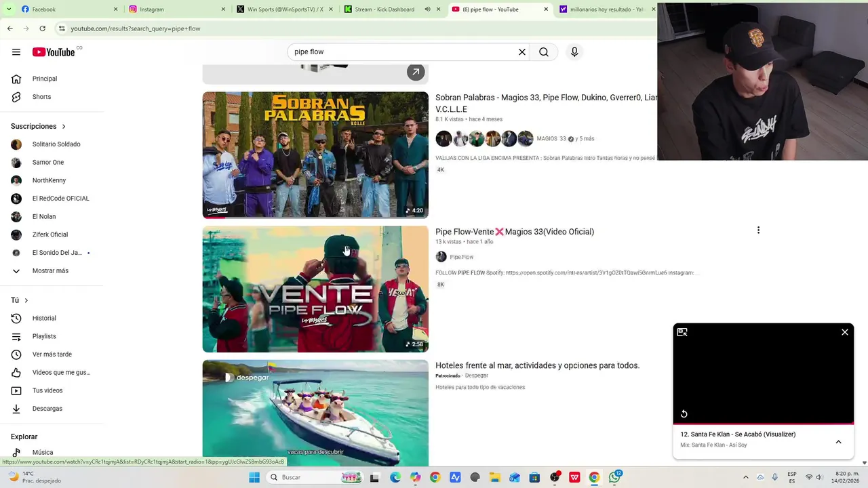Click the magnifier search button
The height and width of the screenshot is (488, 868).
point(544,52)
